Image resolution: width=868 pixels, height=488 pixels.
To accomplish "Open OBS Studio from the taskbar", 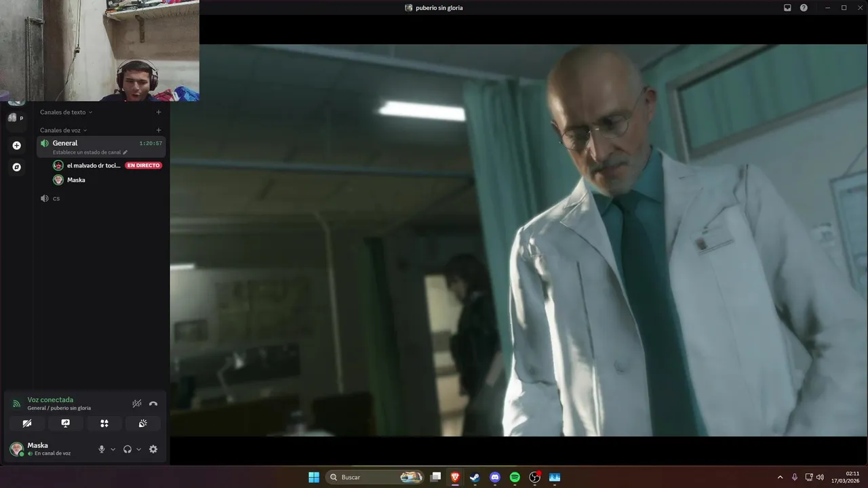I will (535, 477).
